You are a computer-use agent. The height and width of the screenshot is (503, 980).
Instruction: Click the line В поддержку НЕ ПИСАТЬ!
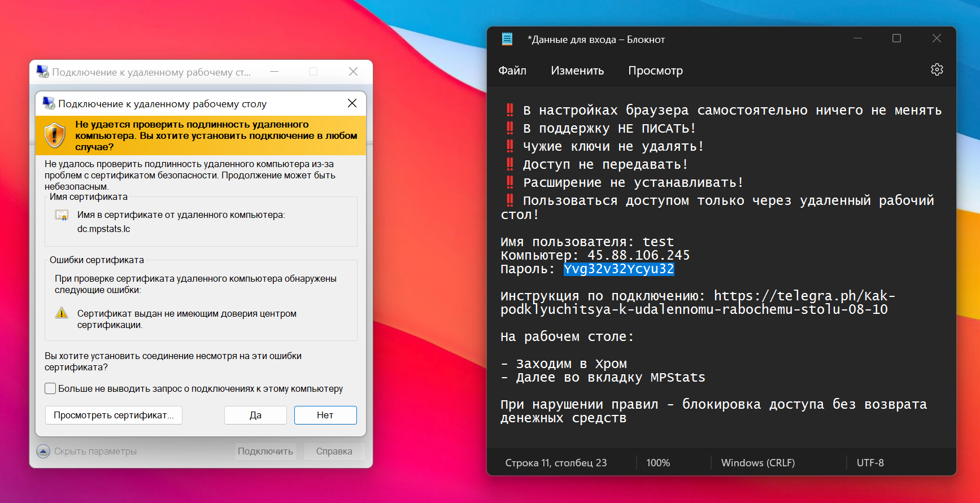(602, 128)
